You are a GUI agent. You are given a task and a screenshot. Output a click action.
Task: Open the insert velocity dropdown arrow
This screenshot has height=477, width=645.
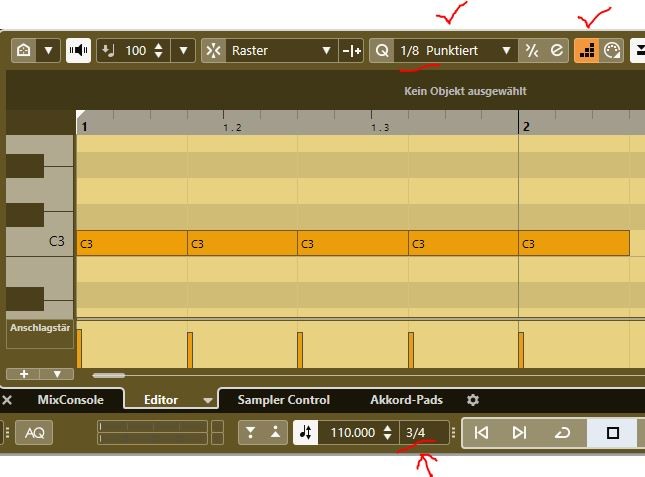pyautogui.click(x=182, y=50)
